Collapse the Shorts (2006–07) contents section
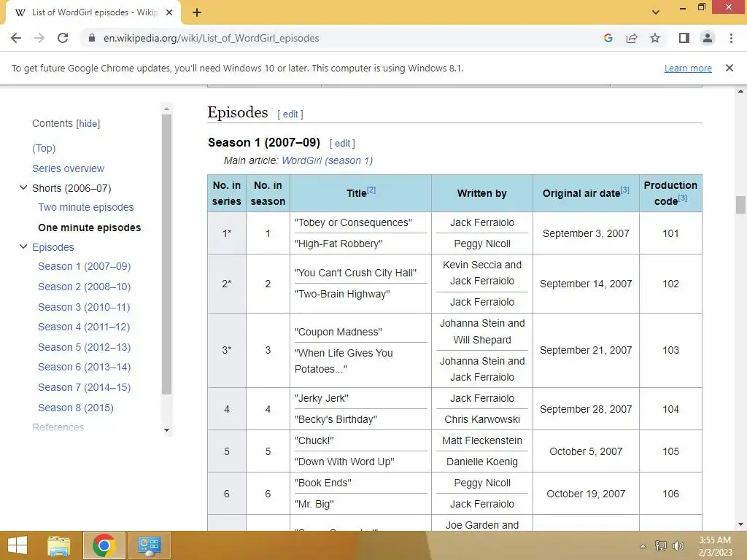This screenshot has height=560, width=747. (x=23, y=187)
